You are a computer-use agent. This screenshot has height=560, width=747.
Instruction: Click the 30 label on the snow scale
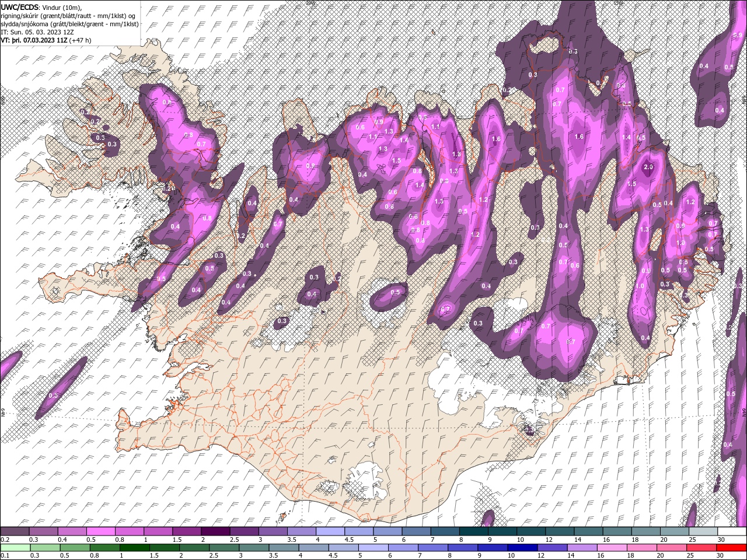(x=721, y=540)
